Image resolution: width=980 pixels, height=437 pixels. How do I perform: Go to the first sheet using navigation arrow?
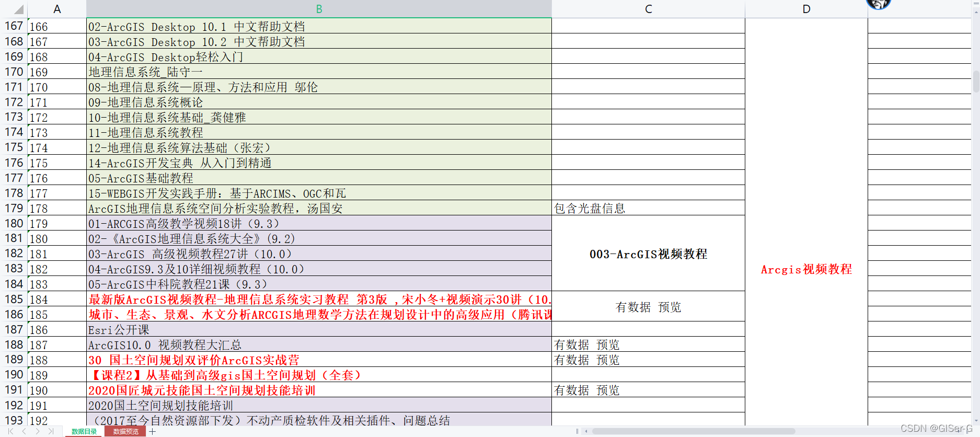click(11, 431)
